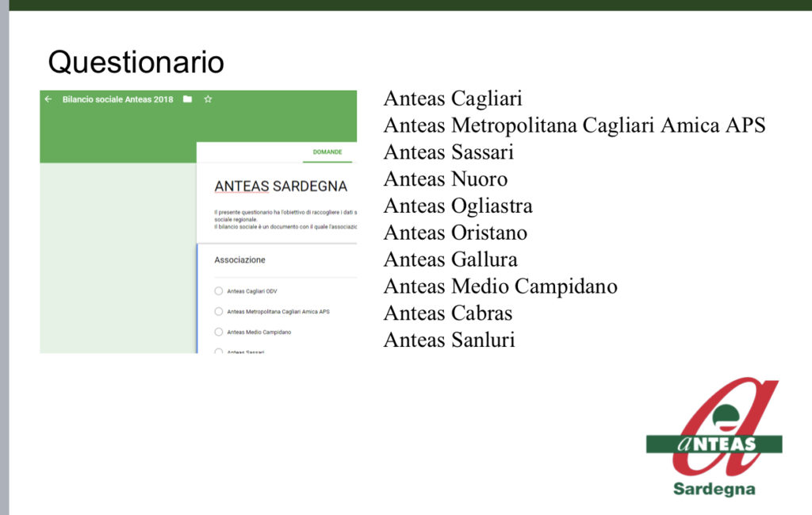Viewport: 812px width, 515px height.
Task: Select the Anteas Cagliari ODV radio option
Action: [x=219, y=291]
